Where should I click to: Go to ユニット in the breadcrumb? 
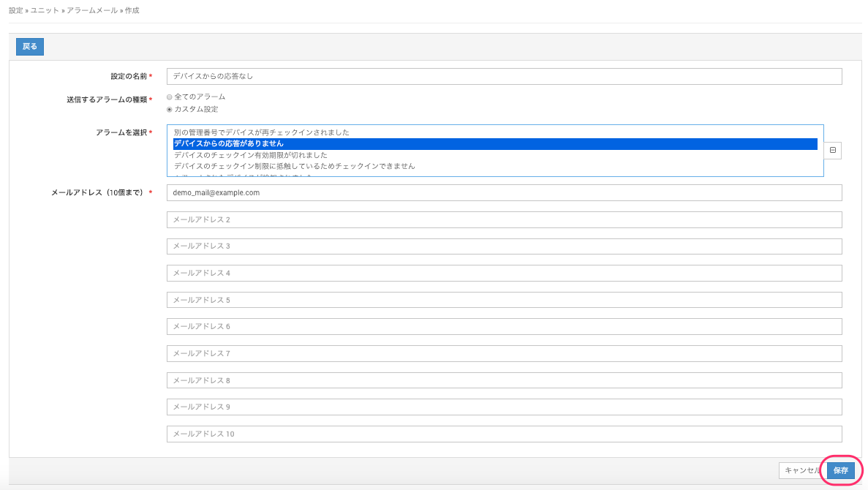point(44,11)
